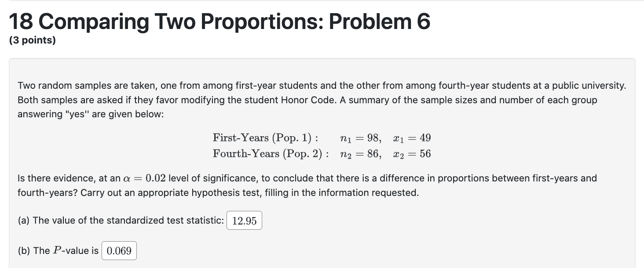The width and height of the screenshot is (644, 268).
Task: Click the P-value answer field showing 0.069
Action: (119, 250)
